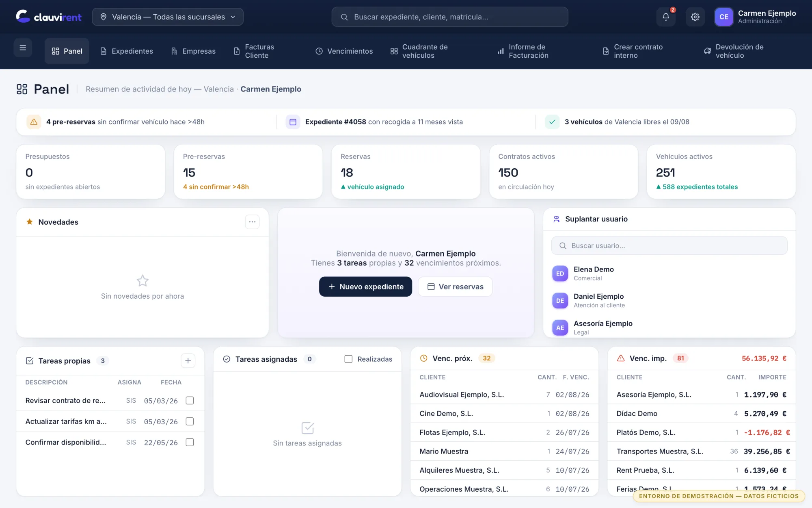The height and width of the screenshot is (508, 812).
Task: Click the Novedades star icon
Action: coord(30,222)
